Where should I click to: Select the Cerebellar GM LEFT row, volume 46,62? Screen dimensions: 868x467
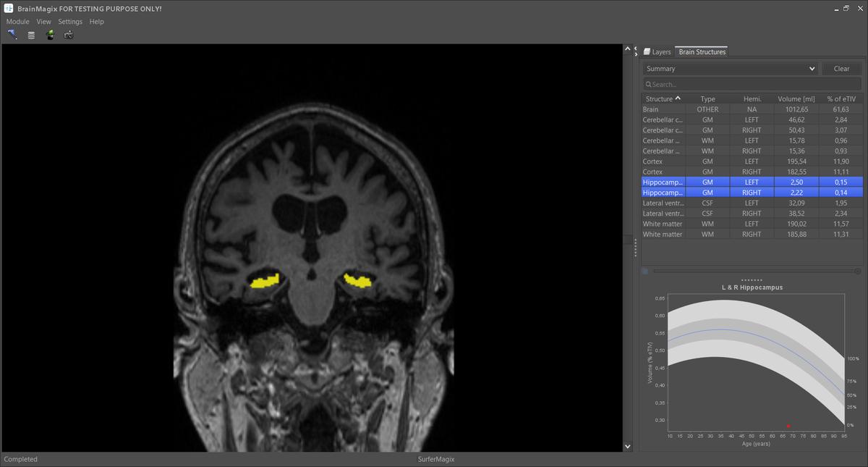(x=752, y=119)
